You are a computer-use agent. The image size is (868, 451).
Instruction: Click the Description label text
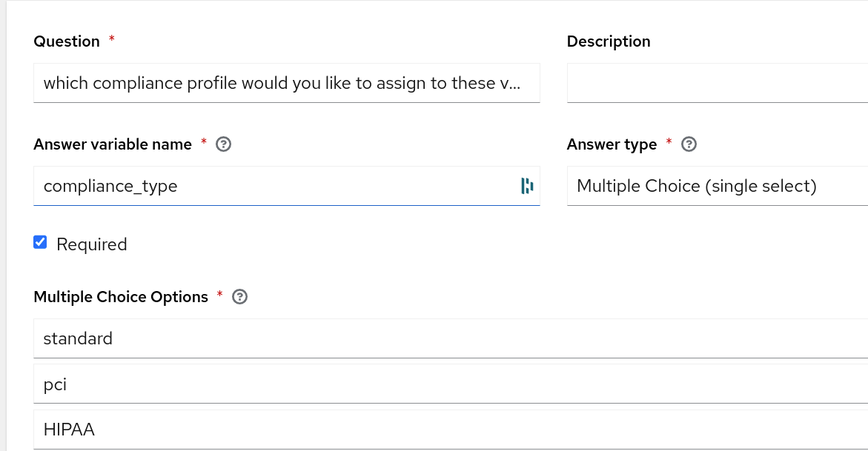pyautogui.click(x=609, y=41)
